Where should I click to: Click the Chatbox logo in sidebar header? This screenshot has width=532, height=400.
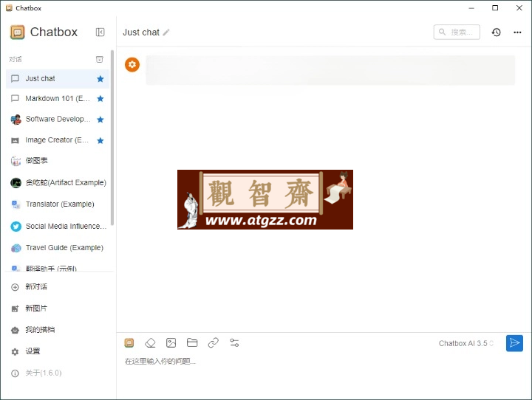click(x=17, y=32)
